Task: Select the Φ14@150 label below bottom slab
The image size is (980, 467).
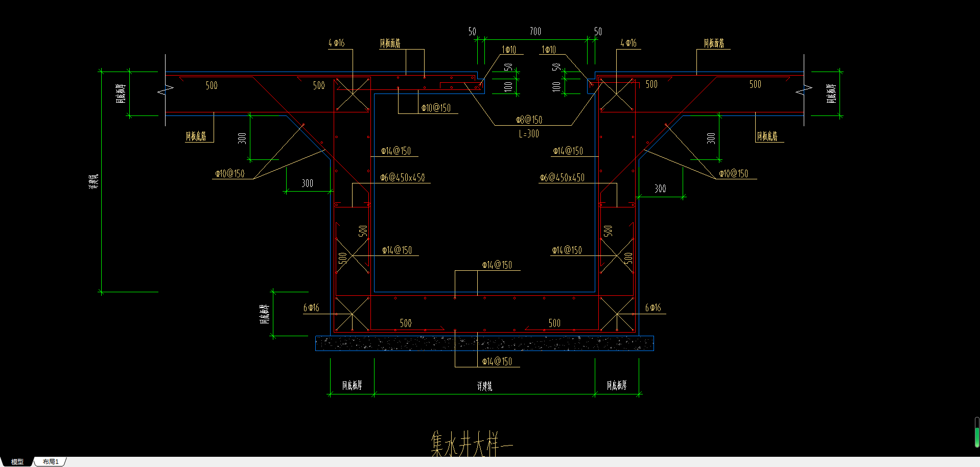Action: pos(497,361)
